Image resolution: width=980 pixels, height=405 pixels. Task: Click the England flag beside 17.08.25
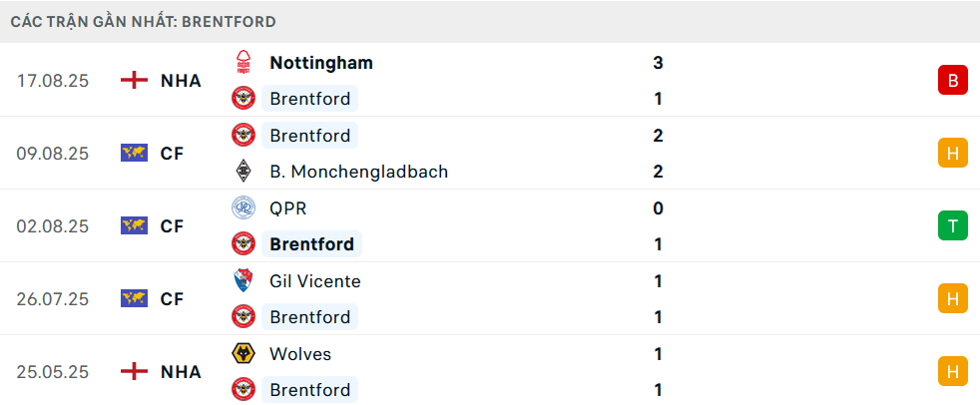(134, 81)
